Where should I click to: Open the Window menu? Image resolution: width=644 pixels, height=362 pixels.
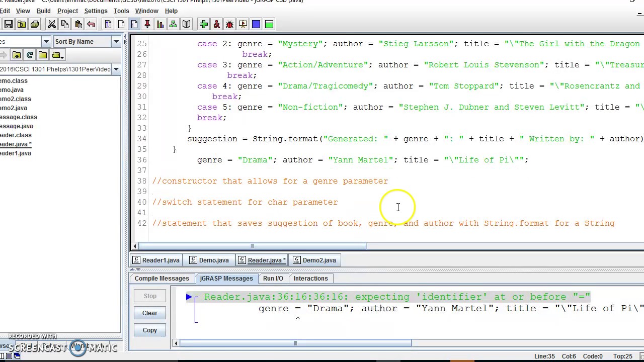pyautogui.click(x=147, y=11)
